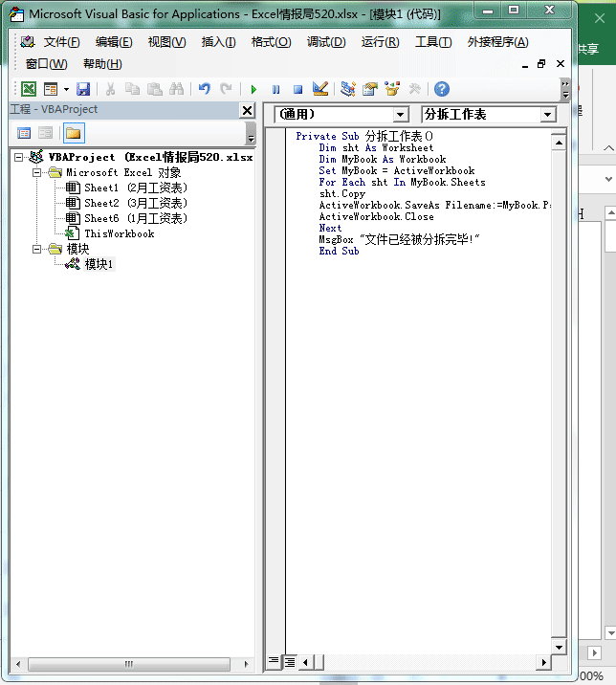Paste using the clipboard icon
616x685 pixels.
pyautogui.click(x=154, y=89)
